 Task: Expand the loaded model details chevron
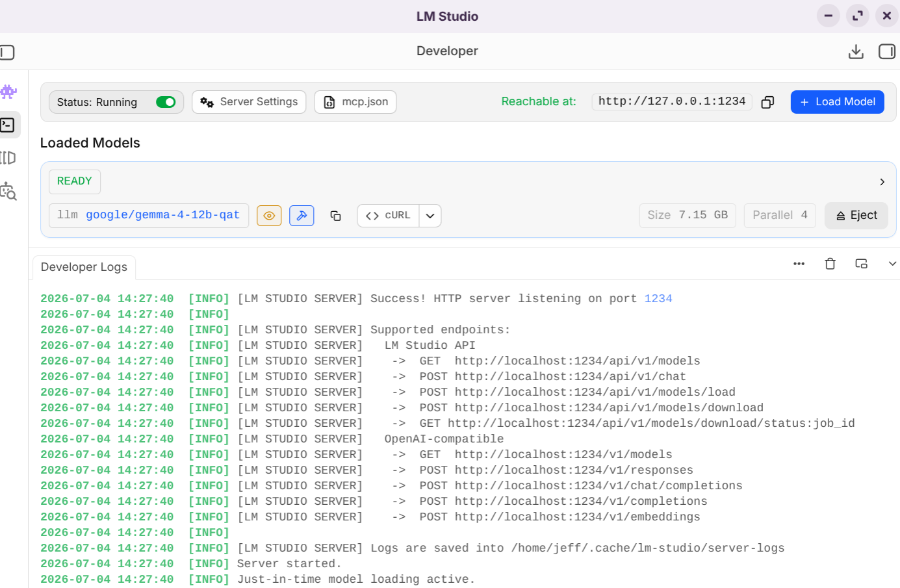(x=882, y=182)
